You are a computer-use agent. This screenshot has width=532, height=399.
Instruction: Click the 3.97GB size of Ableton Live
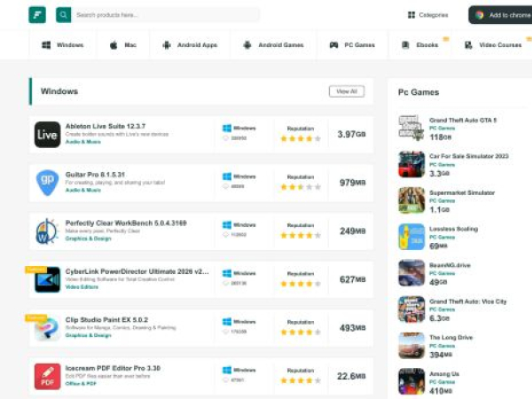[351, 135]
